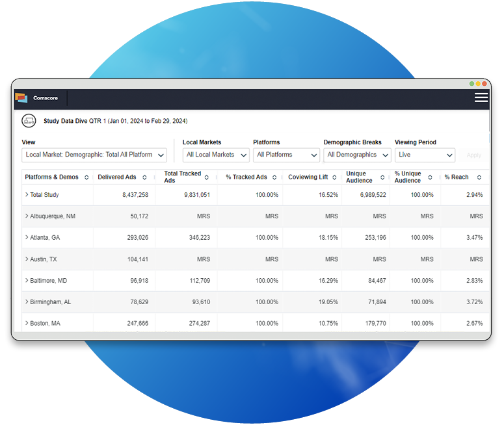This screenshot has width=504, height=425.
Task: Expand the Baltimore, MD row
Action: [x=27, y=281]
